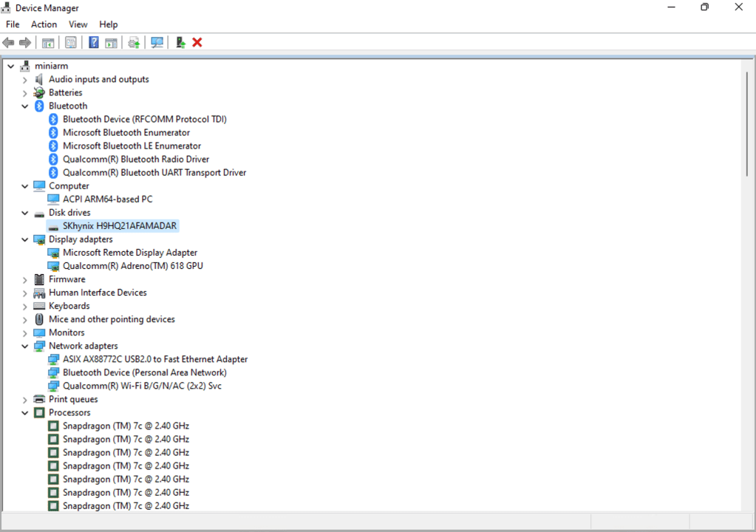Click the Show/Hide Console Tree icon
The width and height of the screenshot is (756, 532).
[x=48, y=43]
